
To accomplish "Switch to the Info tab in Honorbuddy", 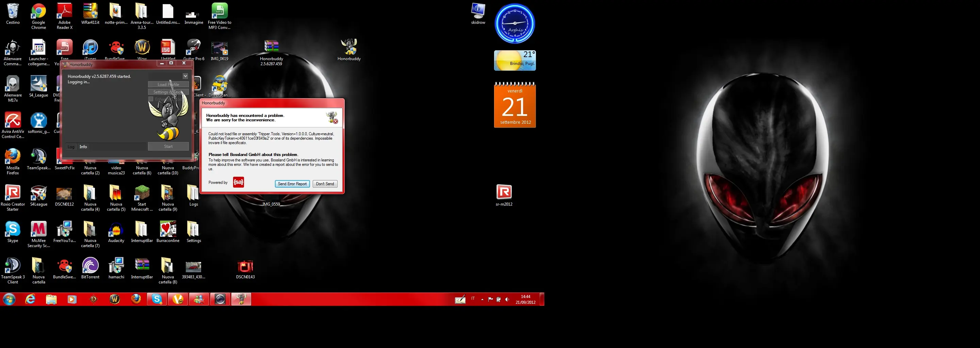I will coord(83,147).
